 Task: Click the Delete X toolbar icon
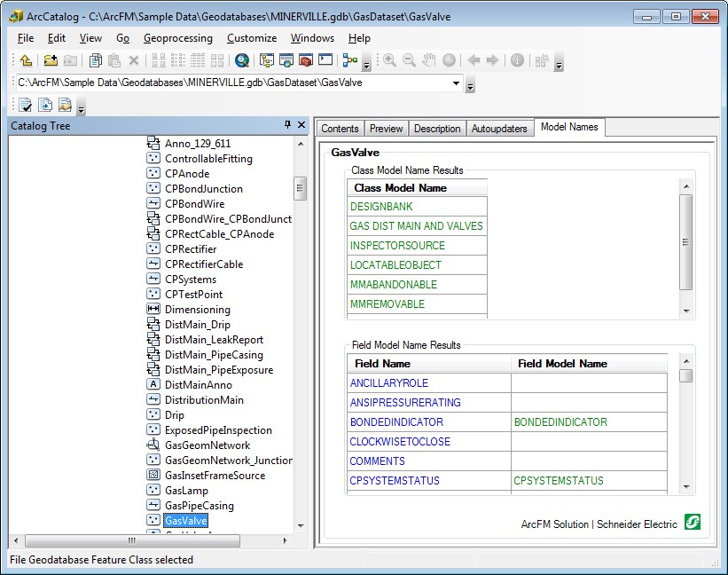(x=134, y=60)
